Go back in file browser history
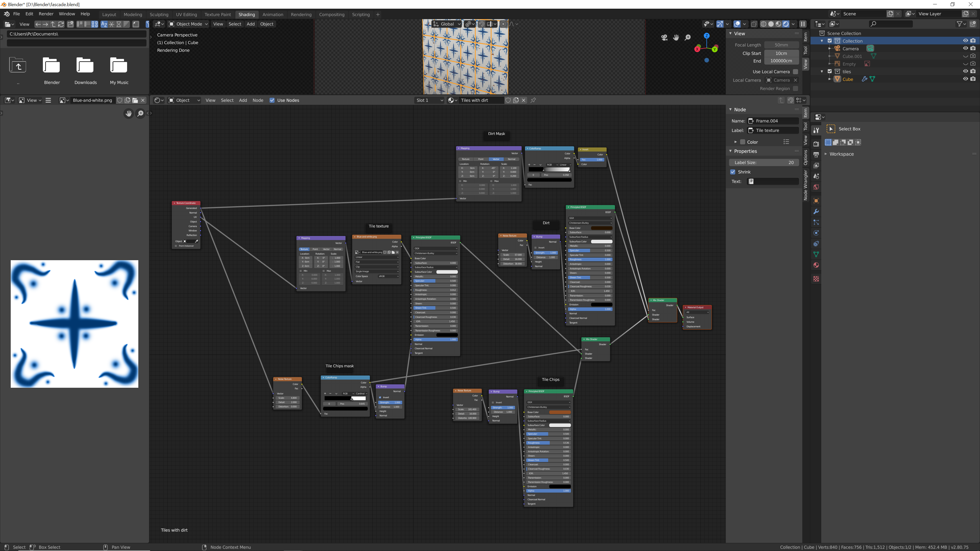Image resolution: width=980 pixels, height=551 pixels. pyautogui.click(x=38, y=24)
